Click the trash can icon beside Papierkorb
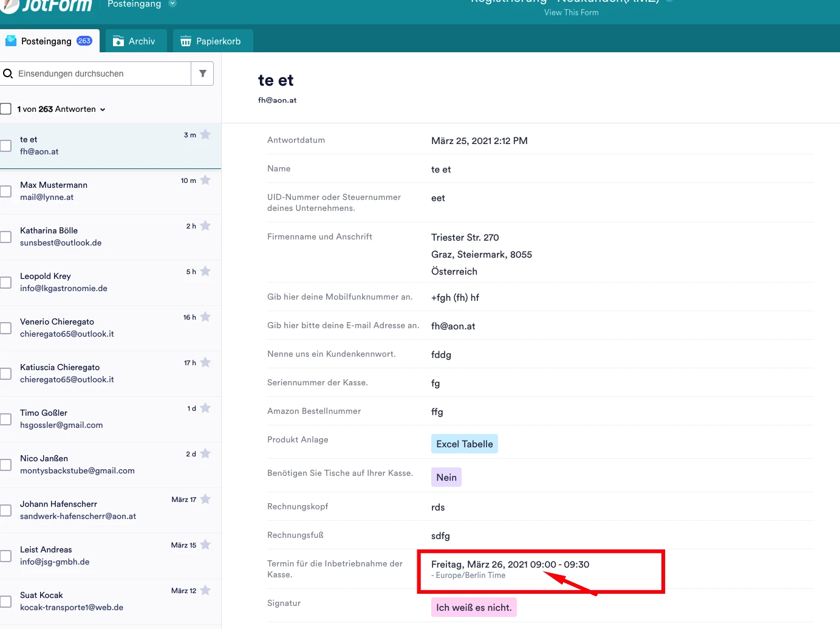840x629 pixels. (185, 41)
